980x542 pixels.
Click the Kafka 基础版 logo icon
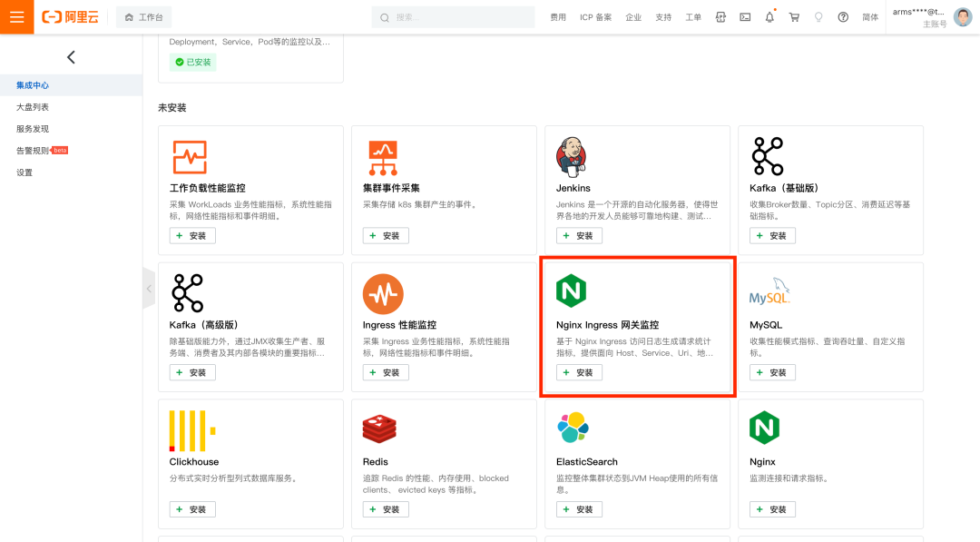coord(769,156)
